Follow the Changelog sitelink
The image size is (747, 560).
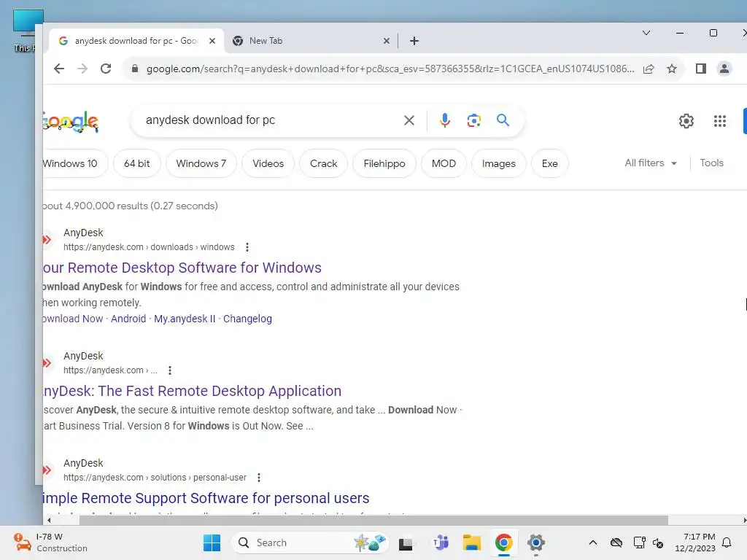247,319
